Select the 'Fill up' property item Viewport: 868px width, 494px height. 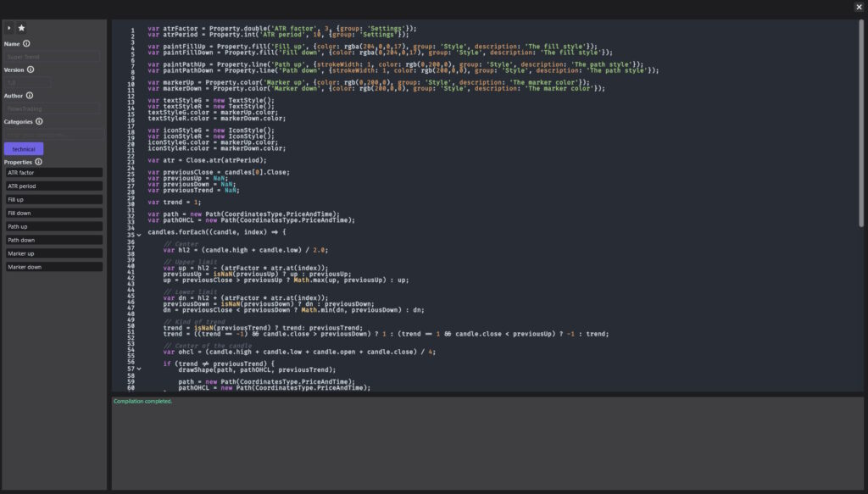(53, 200)
